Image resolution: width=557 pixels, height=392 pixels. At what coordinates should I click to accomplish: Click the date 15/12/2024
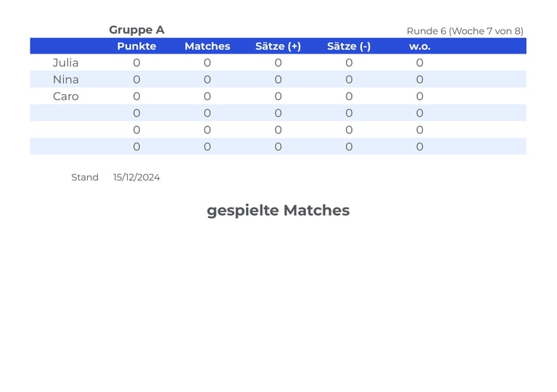[x=136, y=178]
